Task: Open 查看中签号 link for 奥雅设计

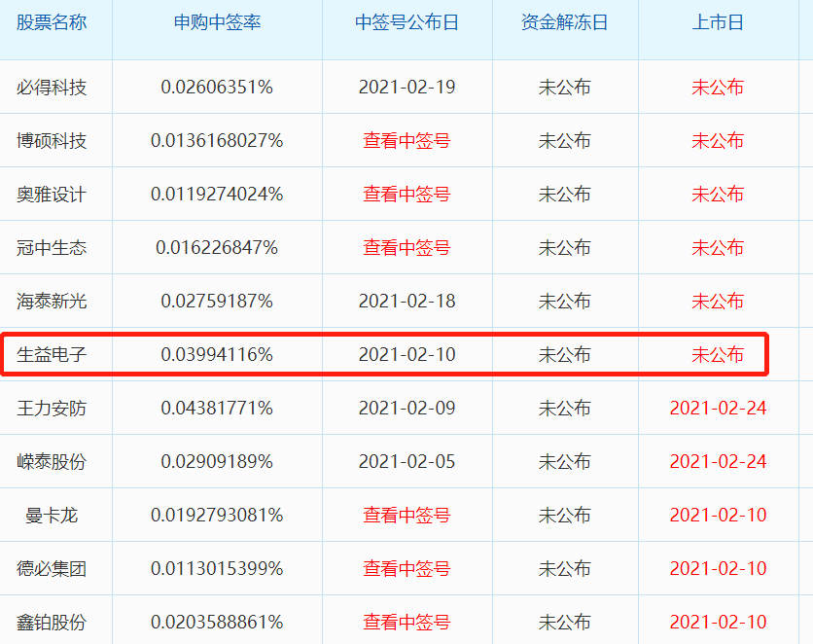Action: pos(406,194)
